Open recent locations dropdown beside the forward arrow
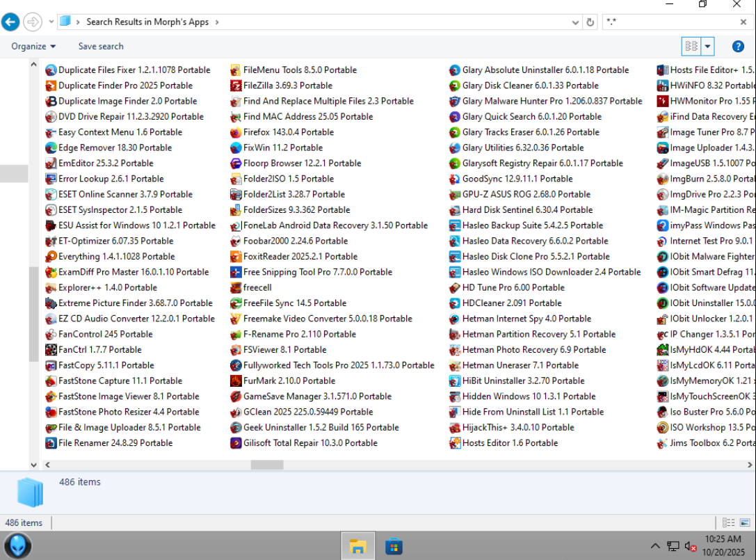This screenshot has width=756, height=560. pyautogui.click(x=51, y=22)
